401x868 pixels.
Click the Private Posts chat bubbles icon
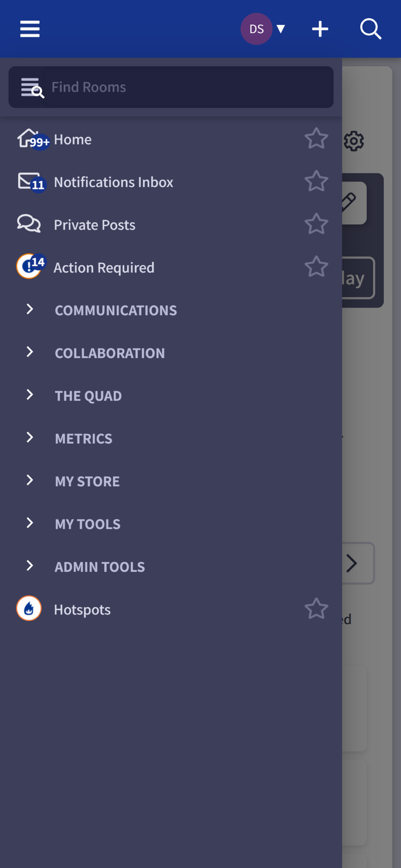click(29, 224)
